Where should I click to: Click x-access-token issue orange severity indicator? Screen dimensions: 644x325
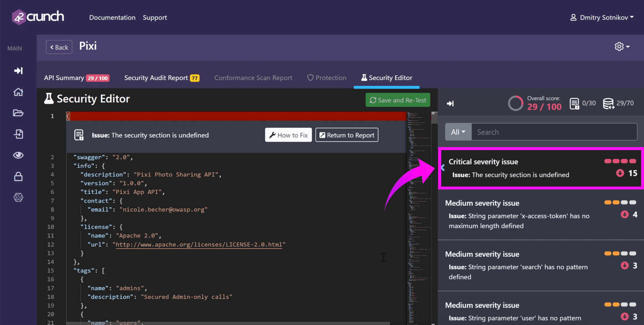(620, 202)
